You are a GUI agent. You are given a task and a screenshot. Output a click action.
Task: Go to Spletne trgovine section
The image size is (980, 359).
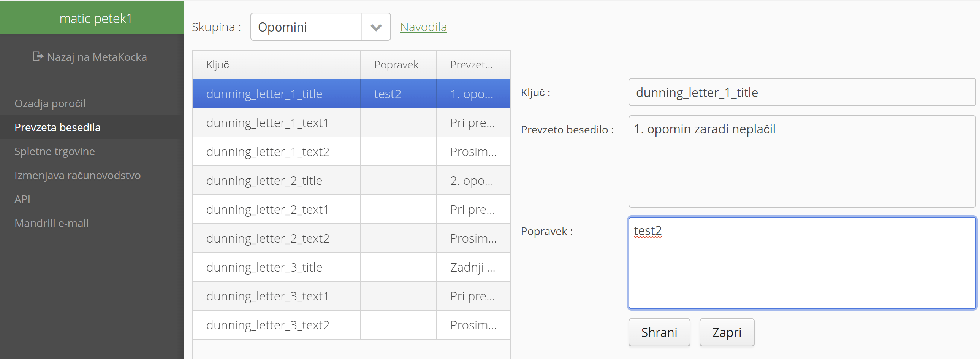[55, 151]
